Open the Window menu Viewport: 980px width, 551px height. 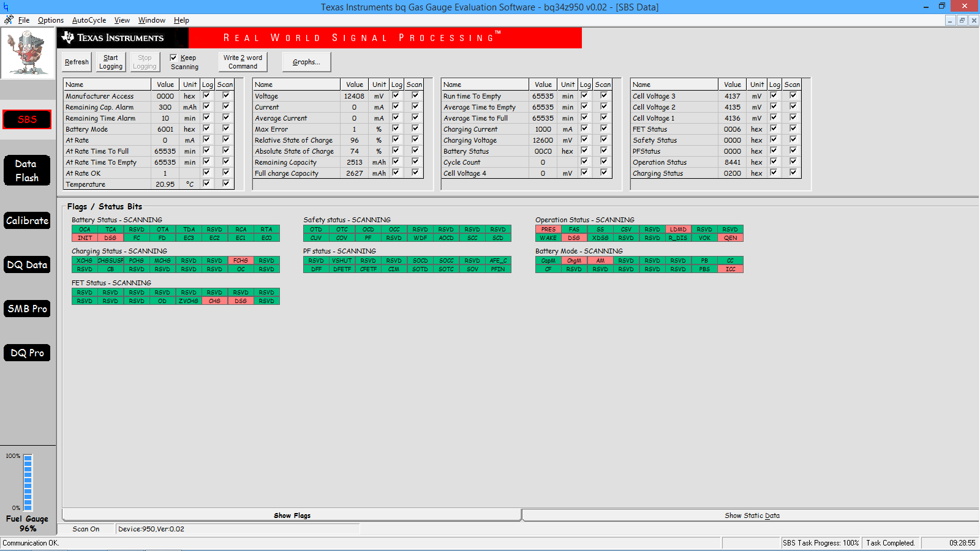coord(151,20)
